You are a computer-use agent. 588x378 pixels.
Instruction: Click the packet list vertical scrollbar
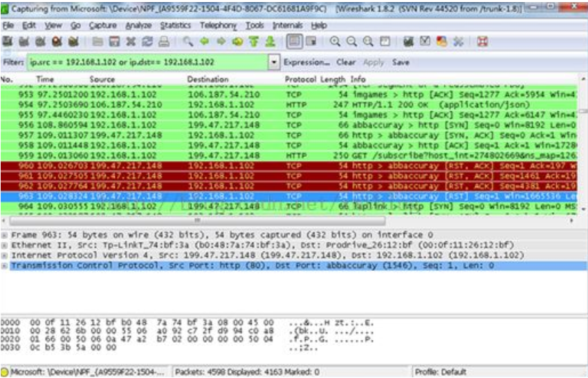pyautogui.click(x=583, y=111)
